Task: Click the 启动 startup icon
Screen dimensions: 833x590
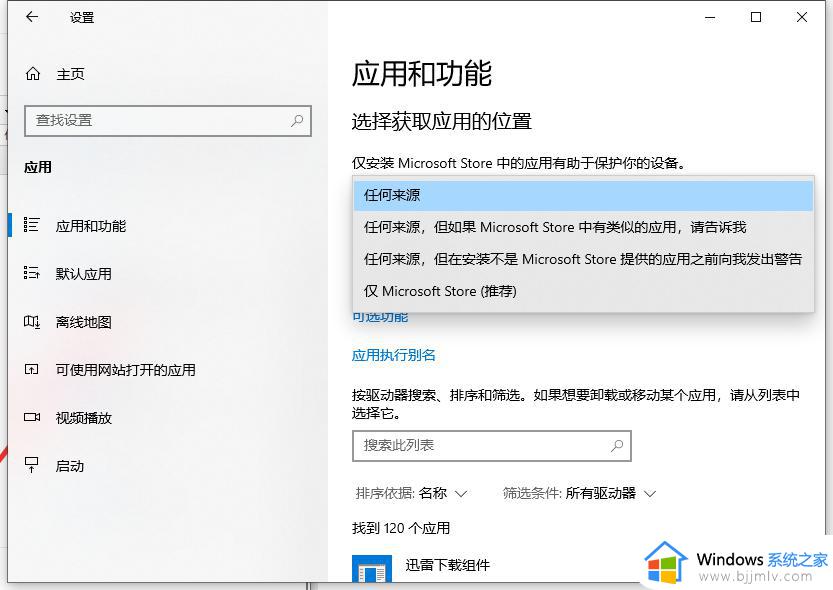Action: (x=31, y=465)
